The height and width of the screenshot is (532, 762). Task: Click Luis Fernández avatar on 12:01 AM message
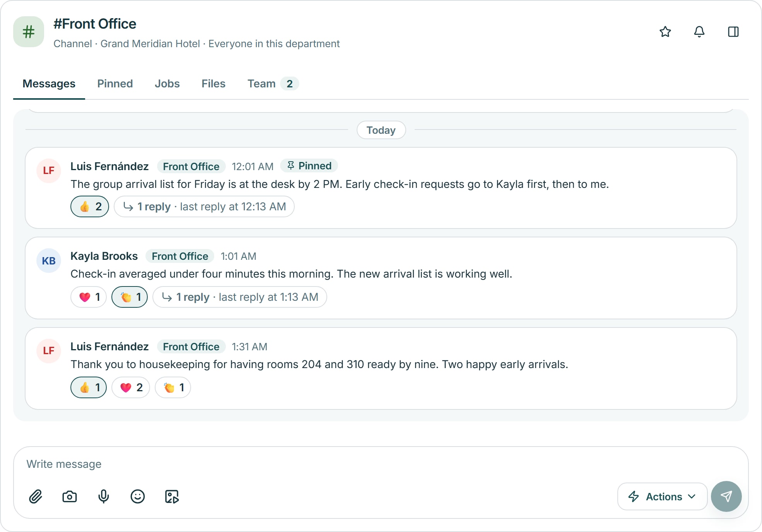click(x=49, y=171)
